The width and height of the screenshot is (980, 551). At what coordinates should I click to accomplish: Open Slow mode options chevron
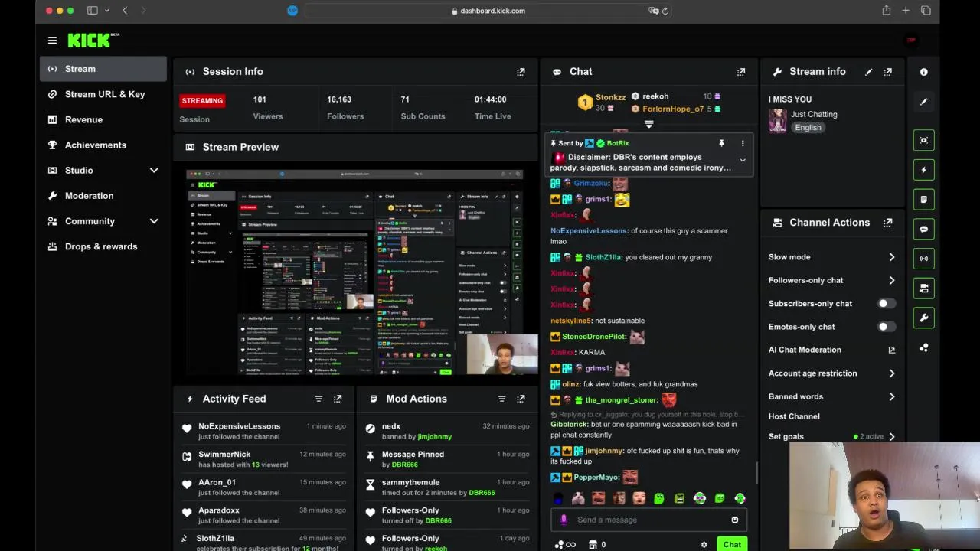[x=891, y=257]
